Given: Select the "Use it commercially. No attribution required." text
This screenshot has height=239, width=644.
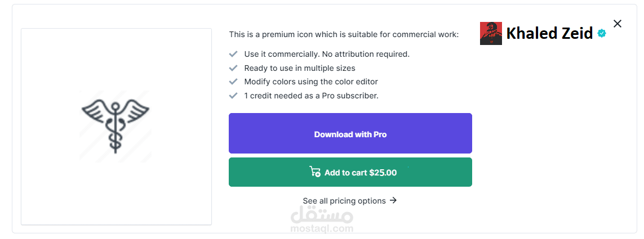Looking at the screenshot, I should point(327,54).
